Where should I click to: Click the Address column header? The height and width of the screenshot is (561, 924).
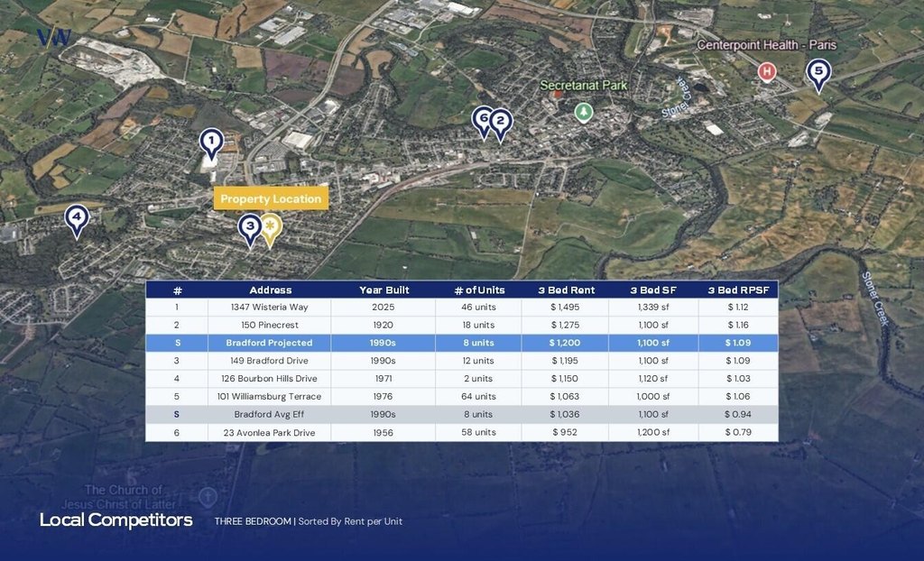click(x=271, y=290)
